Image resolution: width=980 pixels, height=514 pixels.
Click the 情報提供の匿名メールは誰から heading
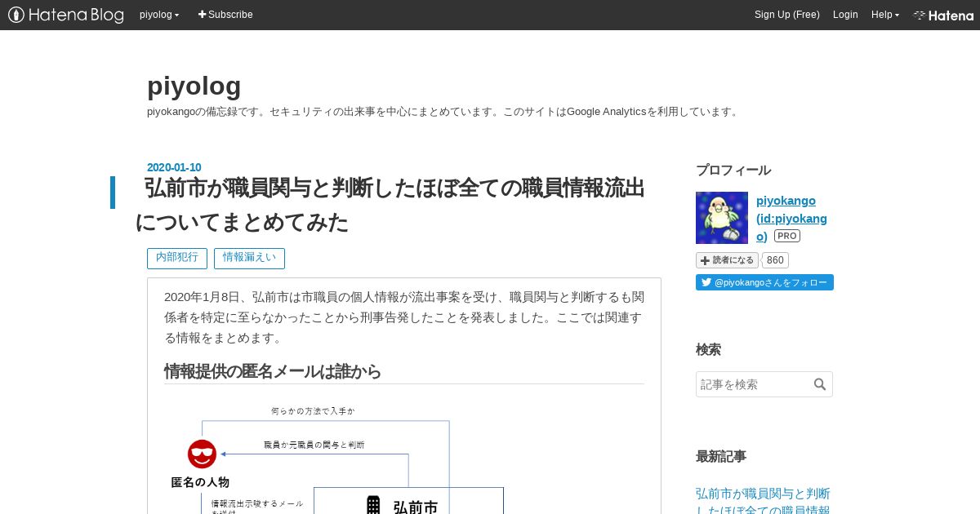273,371
